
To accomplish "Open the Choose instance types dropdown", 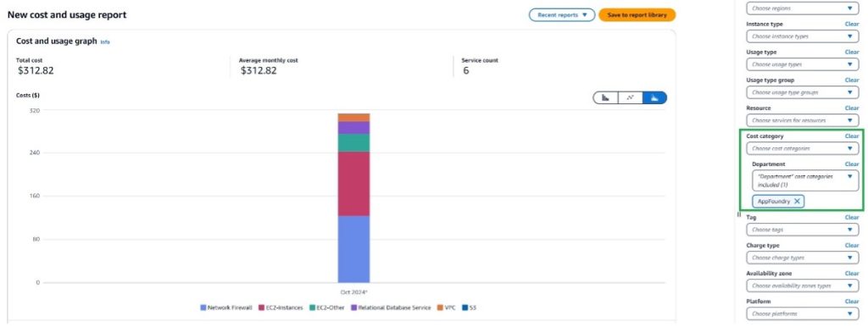I will pyautogui.click(x=802, y=36).
